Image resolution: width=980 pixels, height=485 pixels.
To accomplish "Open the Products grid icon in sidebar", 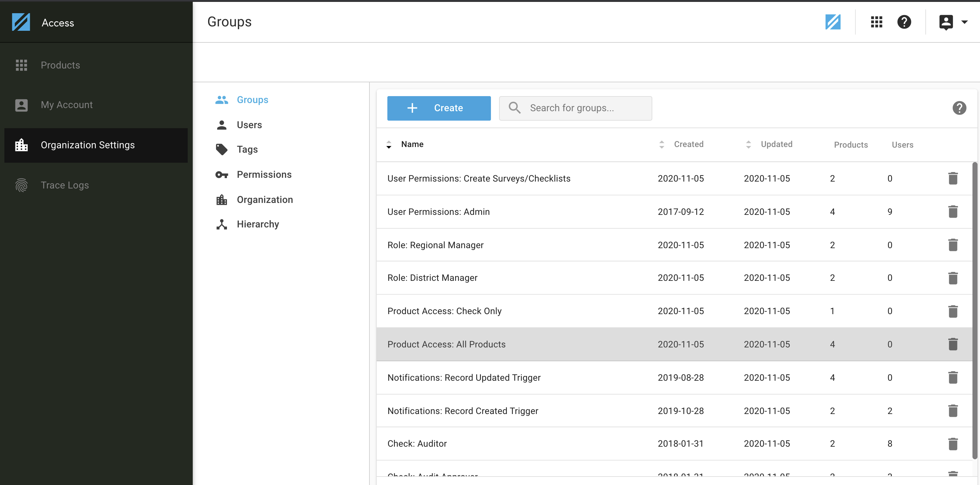I will click(x=21, y=65).
